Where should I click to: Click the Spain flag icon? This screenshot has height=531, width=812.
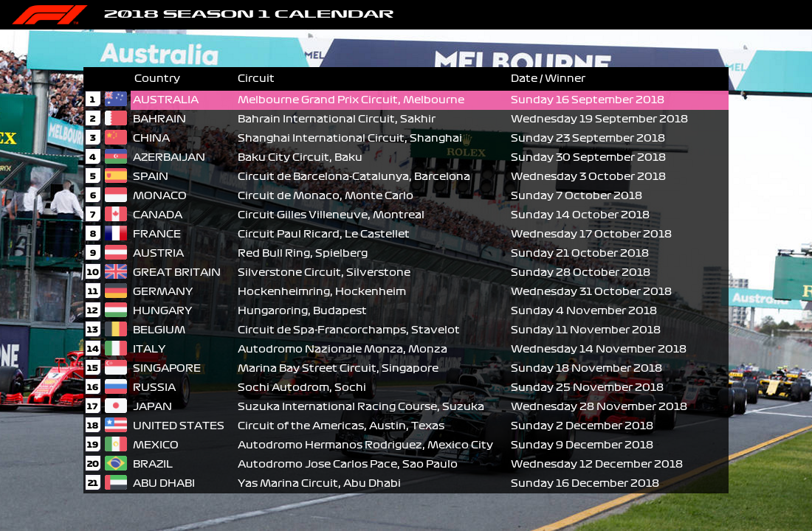click(x=116, y=176)
